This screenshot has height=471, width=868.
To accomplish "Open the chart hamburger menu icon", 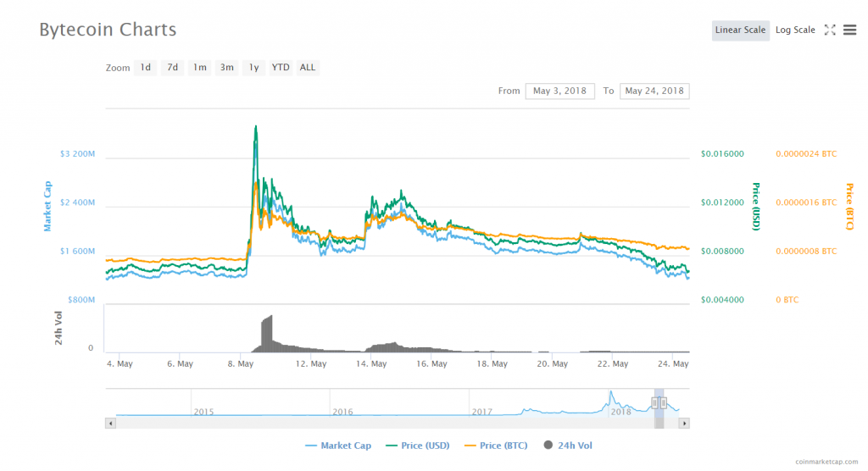I will (849, 30).
